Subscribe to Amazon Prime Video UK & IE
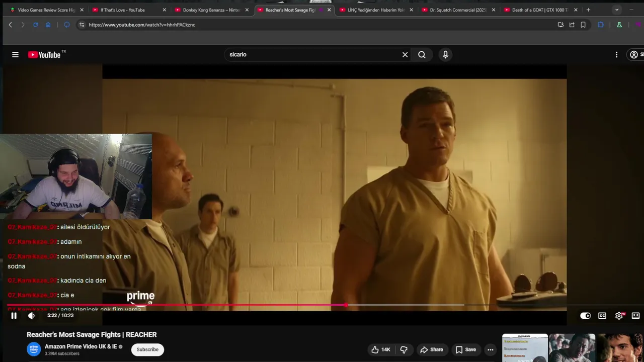The width and height of the screenshot is (644, 362). click(147, 349)
